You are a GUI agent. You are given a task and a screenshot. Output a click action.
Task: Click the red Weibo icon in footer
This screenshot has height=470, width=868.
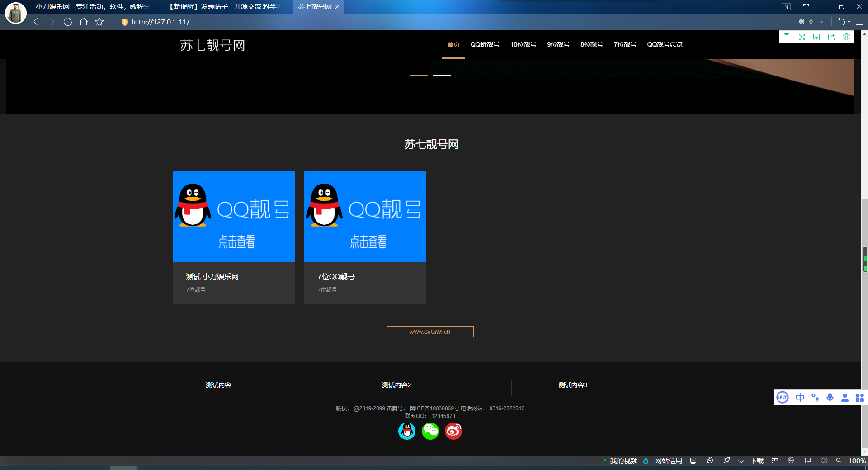453,431
